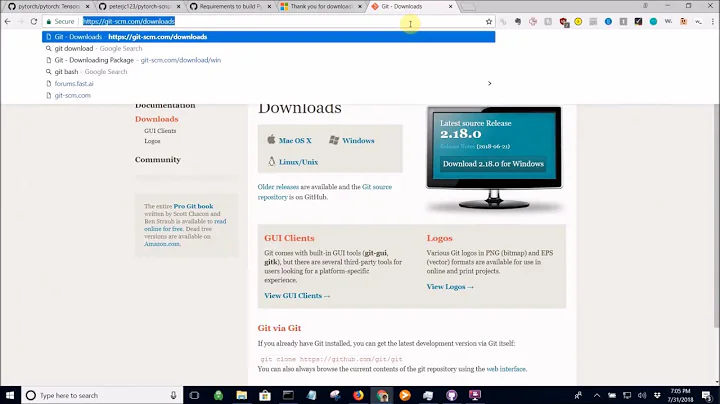Open the Community sidebar link
Screen dimensions: 720x404
coord(158,160)
